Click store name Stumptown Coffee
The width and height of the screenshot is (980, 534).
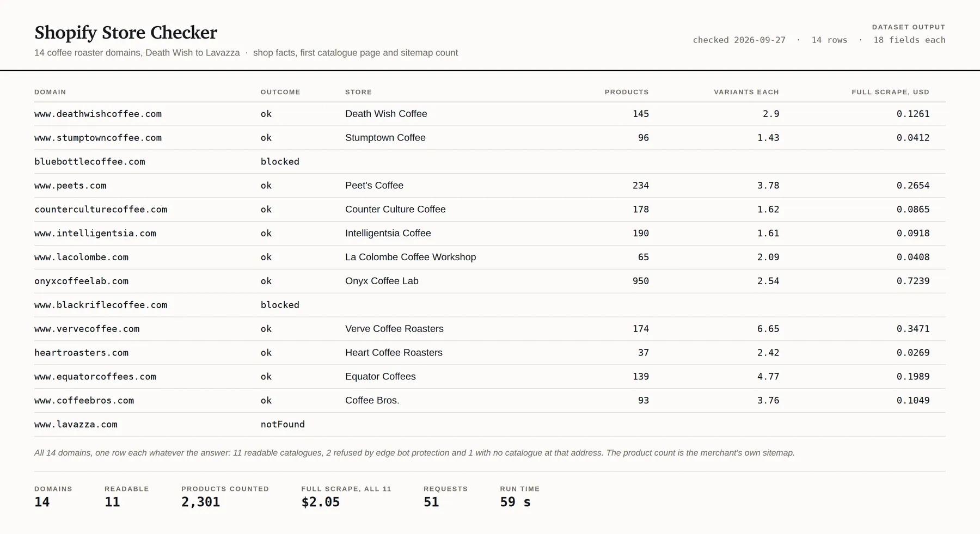[x=385, y=138]
